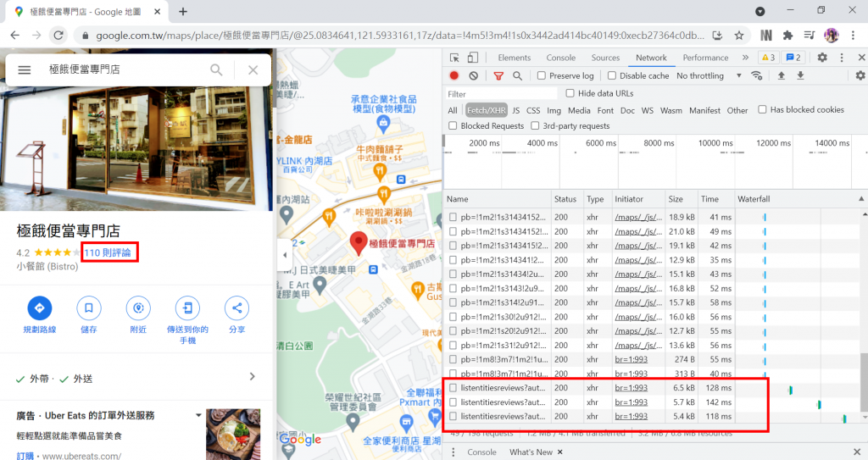Open DevTools customize three-dot menu
This screenshot has width=868, height=460.
(x=842, y=58)
